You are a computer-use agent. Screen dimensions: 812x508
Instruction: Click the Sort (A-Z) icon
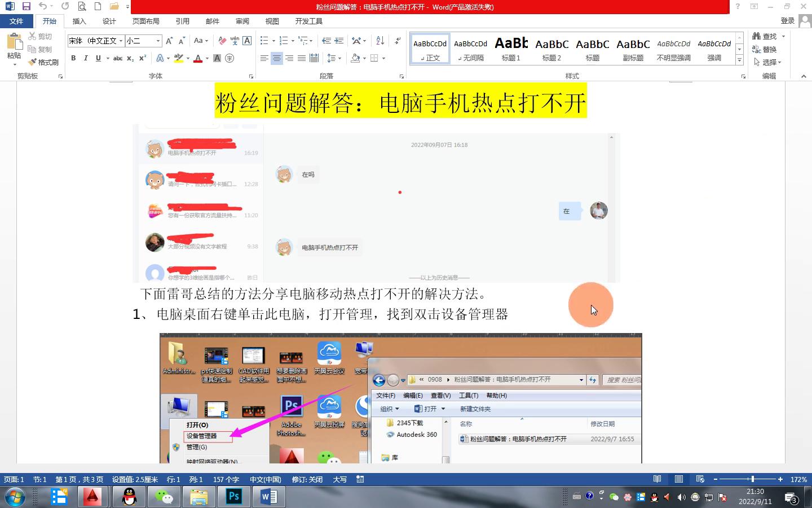point(380,41)
